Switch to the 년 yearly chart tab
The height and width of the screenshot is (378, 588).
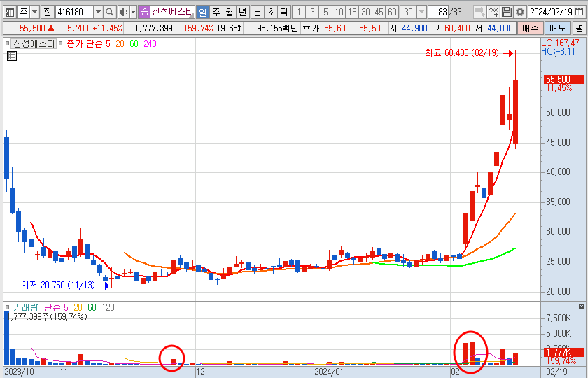tap(243, 13)
